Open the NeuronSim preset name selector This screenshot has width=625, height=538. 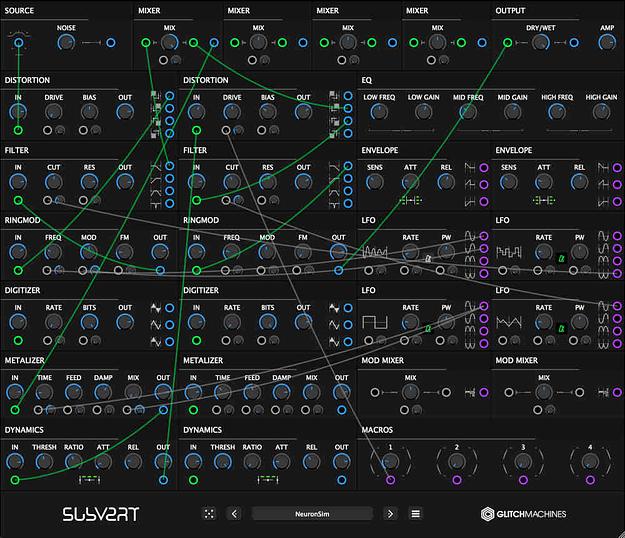[x=312, y=514]
